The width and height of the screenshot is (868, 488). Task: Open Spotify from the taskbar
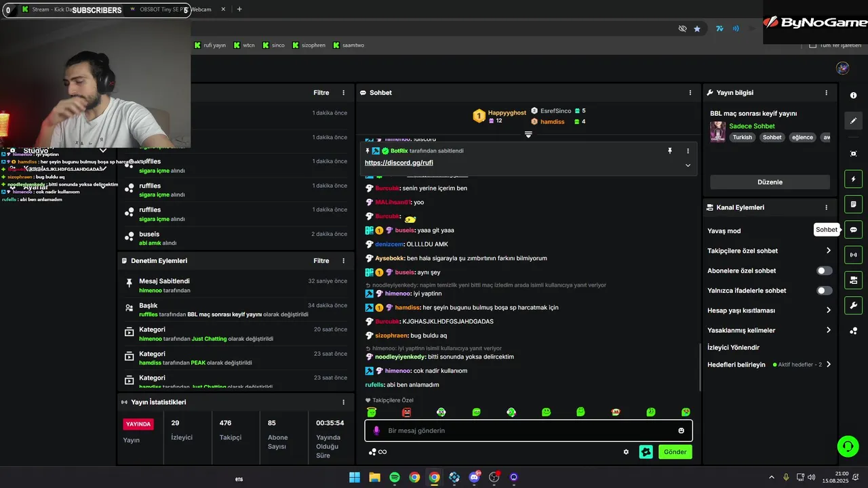coord(395,477)
